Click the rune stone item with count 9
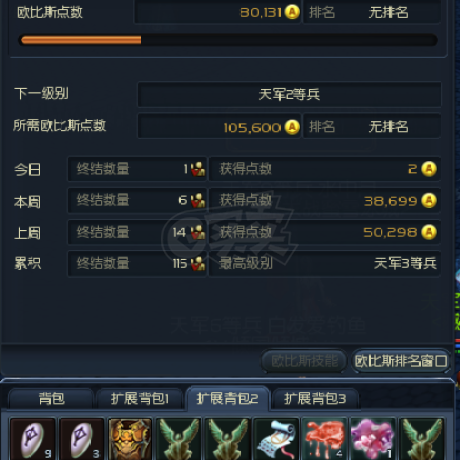Viewport: 460px width, 460px height. pyautogui.click(x=32, y=439)
